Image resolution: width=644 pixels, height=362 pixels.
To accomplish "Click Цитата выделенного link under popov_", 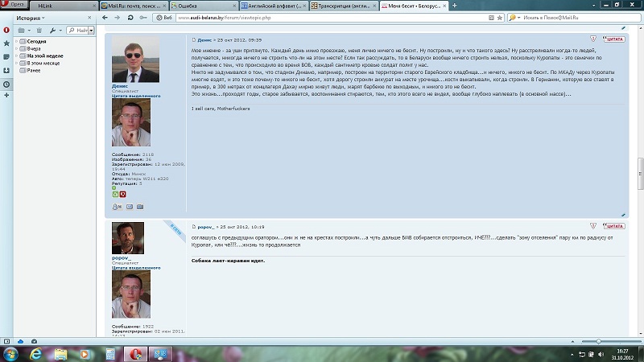I will click(136, 268).
